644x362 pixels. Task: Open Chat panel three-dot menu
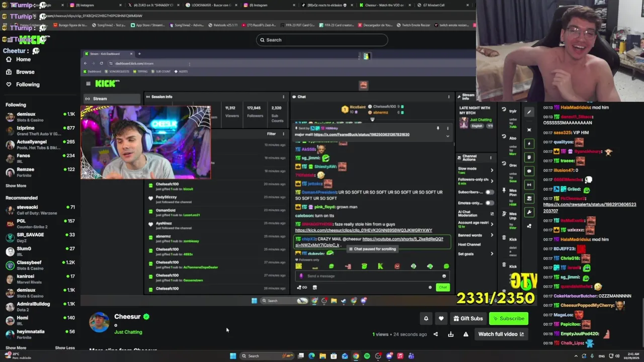coord(449,97)
